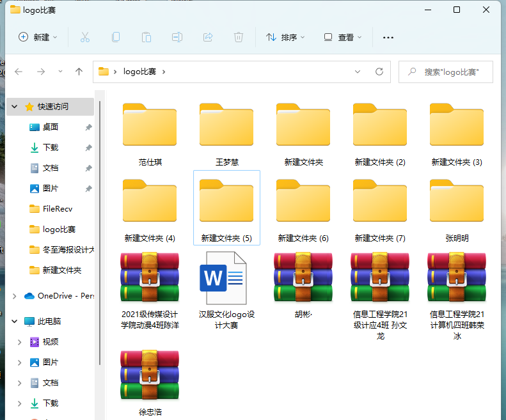This screenshot has width=506, height=420.
Task: Open the 排序 sort dropdown
Action: pos(285,37)
